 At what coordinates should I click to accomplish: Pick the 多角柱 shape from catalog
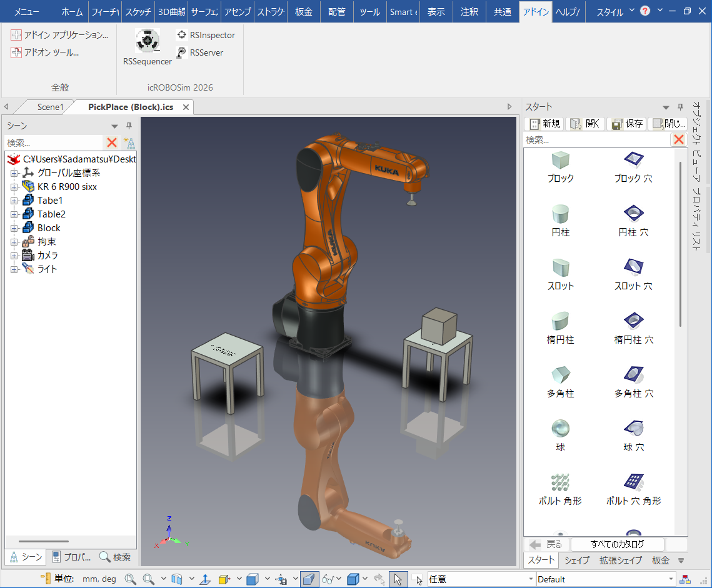[560, 382]
